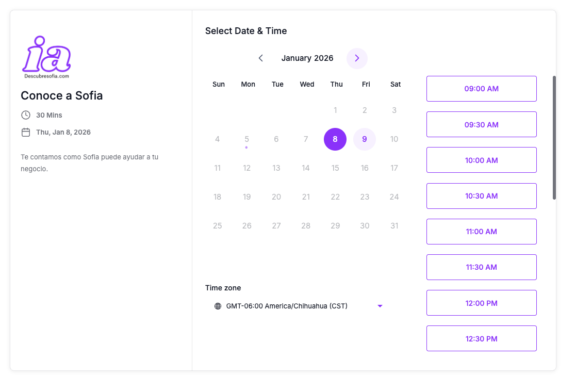
Task: Pick the 10:00 AM time slot
Action: 481,160
